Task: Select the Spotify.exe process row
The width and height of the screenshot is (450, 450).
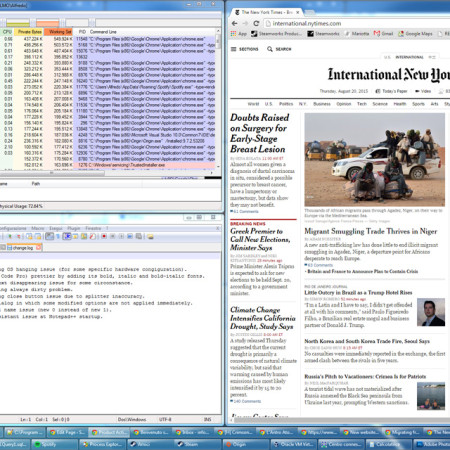Action: 108,87
